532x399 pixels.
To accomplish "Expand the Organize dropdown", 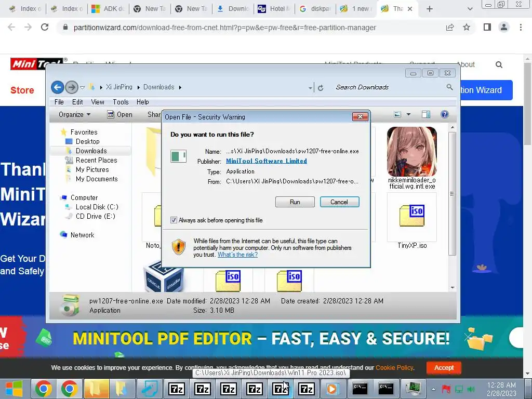I will click(74, 114).
